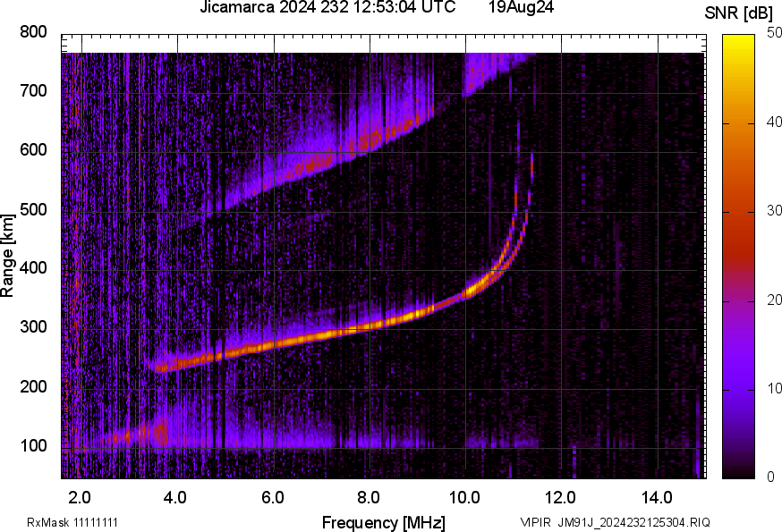Click range tick label 700
The image size is (782, 532).
point(33,91)
